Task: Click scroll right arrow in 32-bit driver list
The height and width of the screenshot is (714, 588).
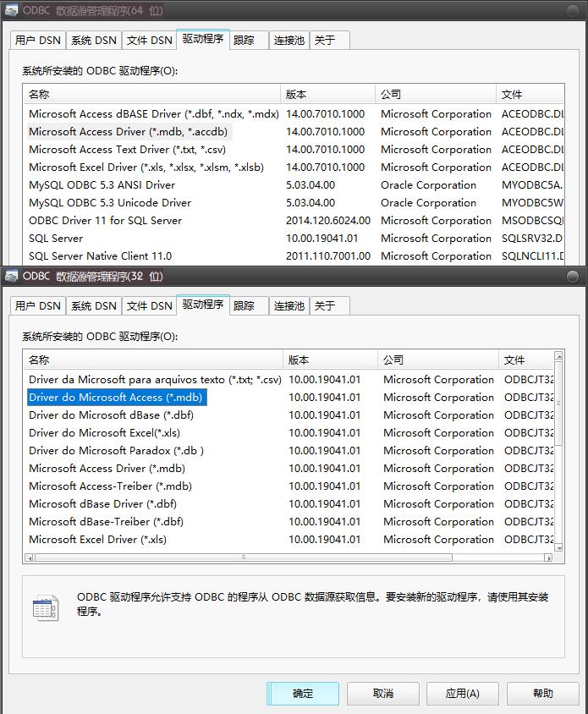Action: (548, 557)
